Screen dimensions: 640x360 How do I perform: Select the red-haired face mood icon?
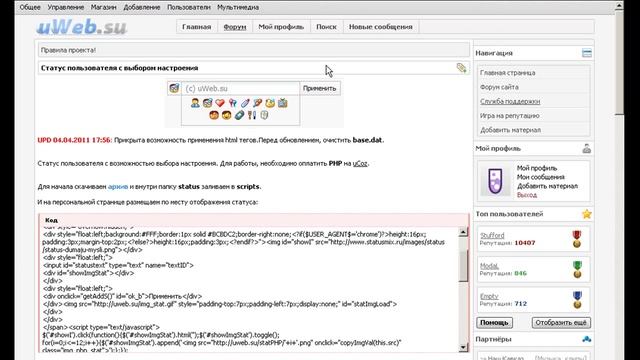214,115
